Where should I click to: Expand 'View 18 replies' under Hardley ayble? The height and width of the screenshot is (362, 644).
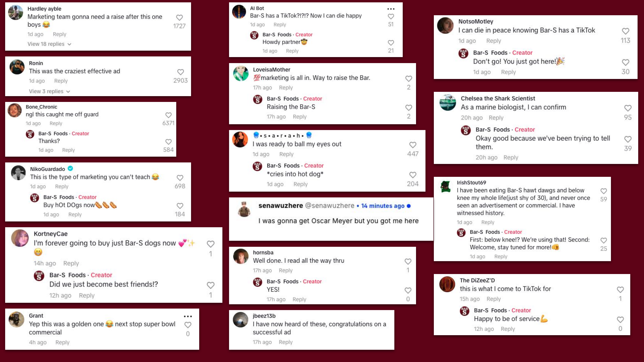click(46, 44)
